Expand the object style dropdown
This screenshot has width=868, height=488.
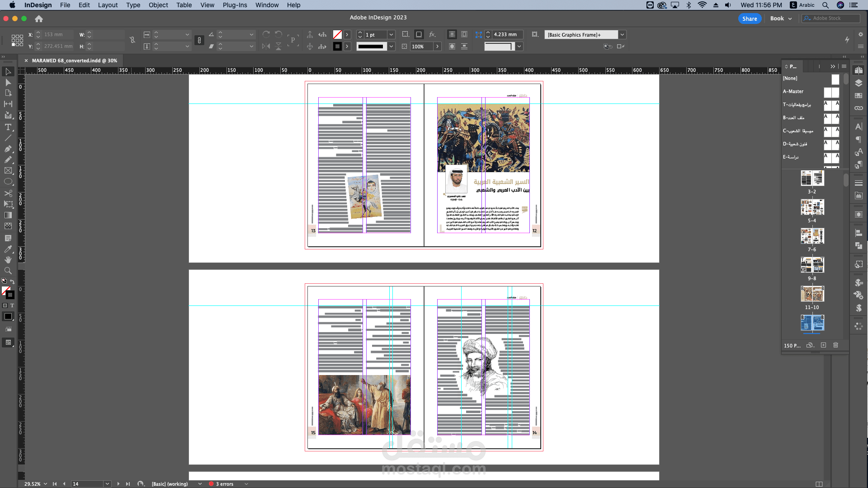[x=623, y=35]
